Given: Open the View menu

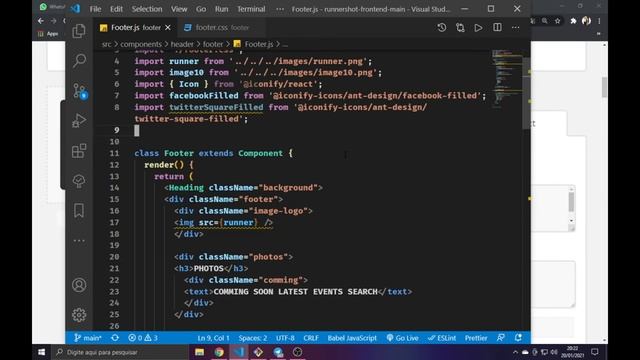Looking at the screenshot, I should 179,9.
